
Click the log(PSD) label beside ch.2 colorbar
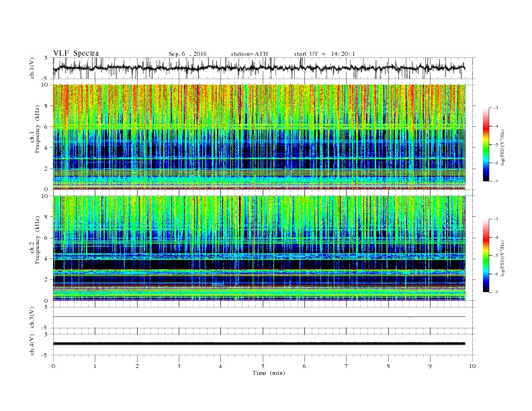(x=503, y=258)
